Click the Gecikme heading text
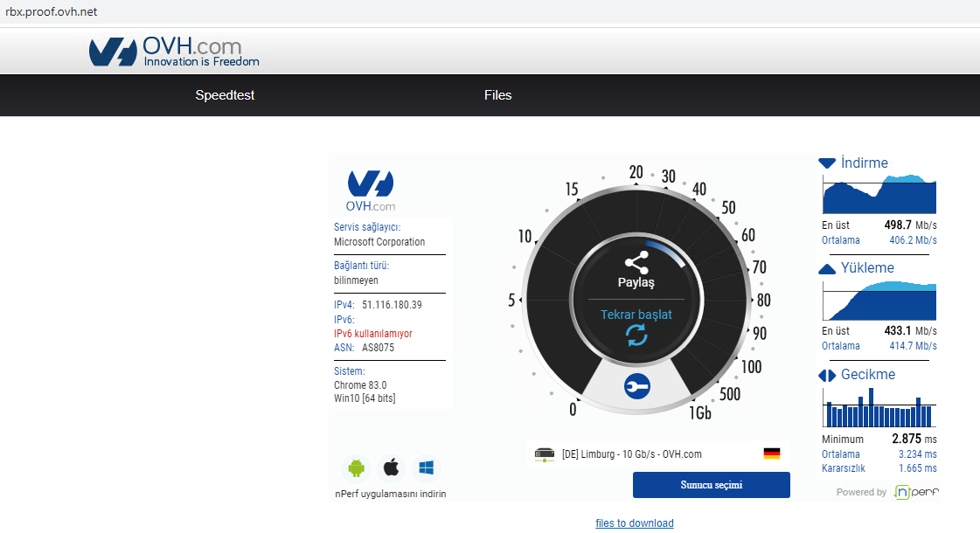Screen dimensions: 980x533 coord(868,374)
